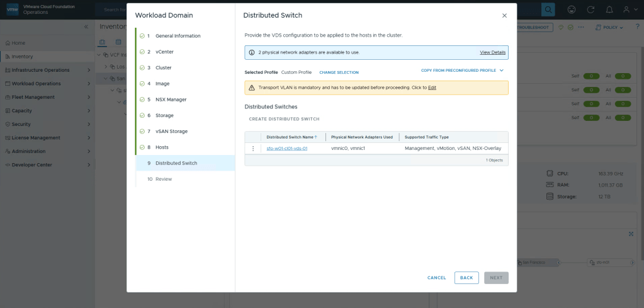This screenshot has height=308, width=644.
Task: Sort by Distributed Switch Name column header
Action: click(290, 137)
